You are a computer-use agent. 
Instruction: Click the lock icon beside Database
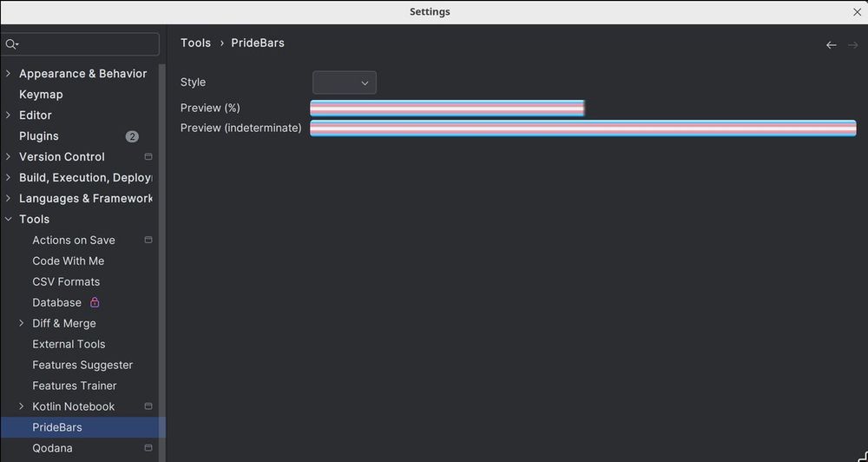[x=95, y=302]
